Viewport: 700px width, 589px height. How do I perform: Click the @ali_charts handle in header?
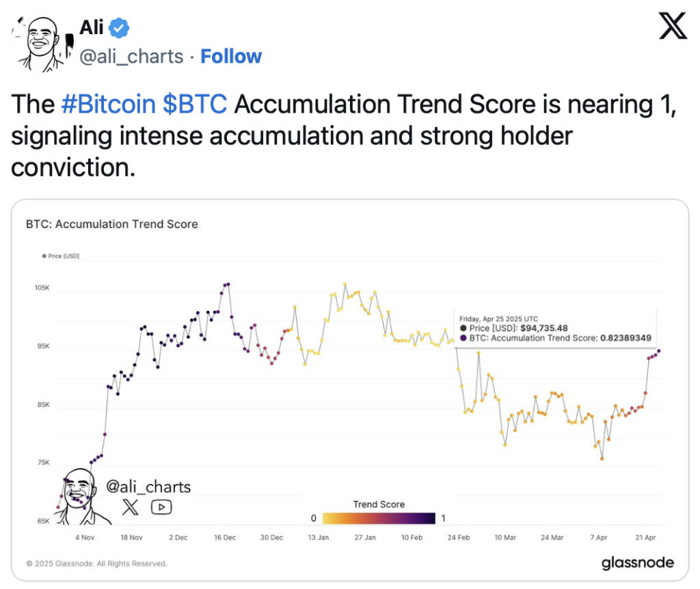(x=131, y=57)
